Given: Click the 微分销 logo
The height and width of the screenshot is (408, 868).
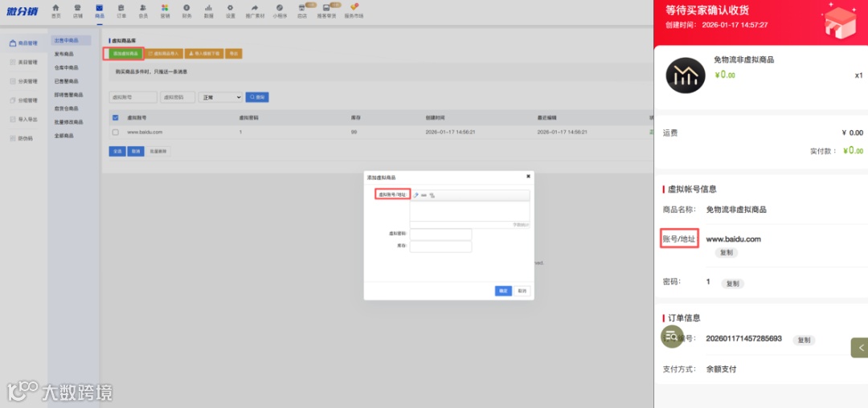Looking at the screenshot, I should click(x=23, y=11).
